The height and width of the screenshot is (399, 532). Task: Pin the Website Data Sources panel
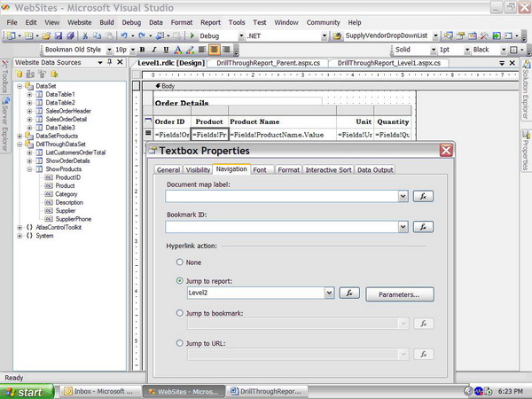[110, 62]
